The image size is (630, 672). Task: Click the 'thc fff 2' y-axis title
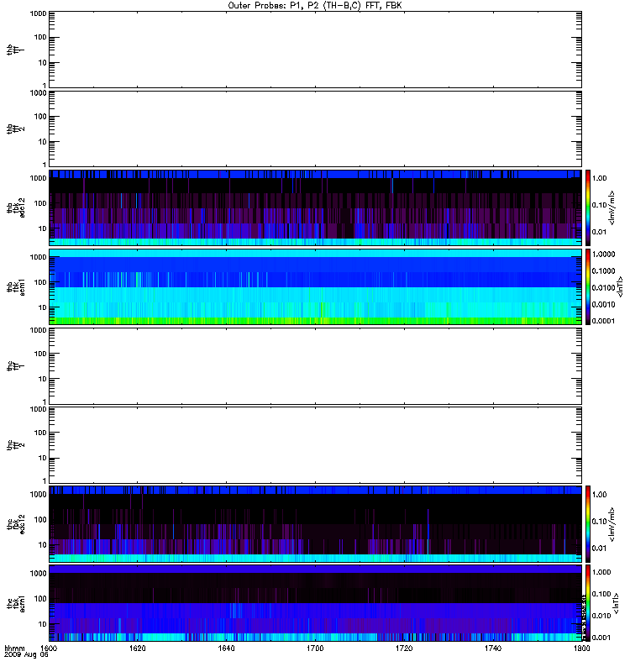pos(16,445)
